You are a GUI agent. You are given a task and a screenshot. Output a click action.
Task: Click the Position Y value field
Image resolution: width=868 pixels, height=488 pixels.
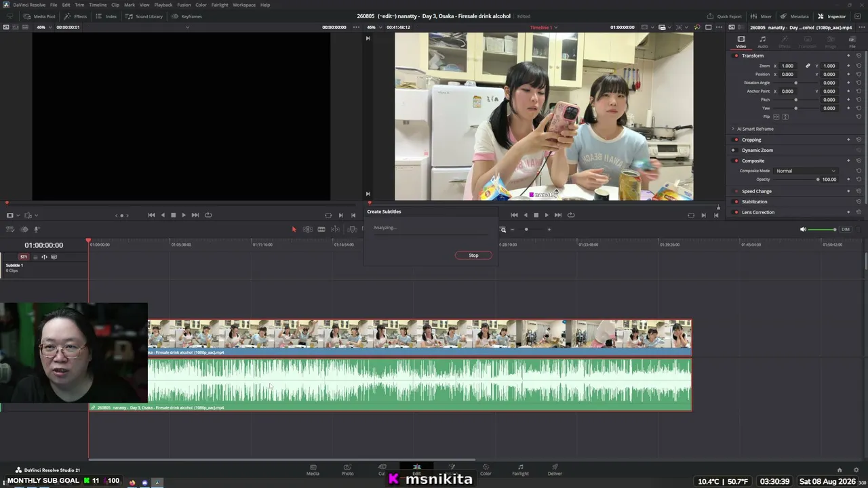[x=829, y=74]
